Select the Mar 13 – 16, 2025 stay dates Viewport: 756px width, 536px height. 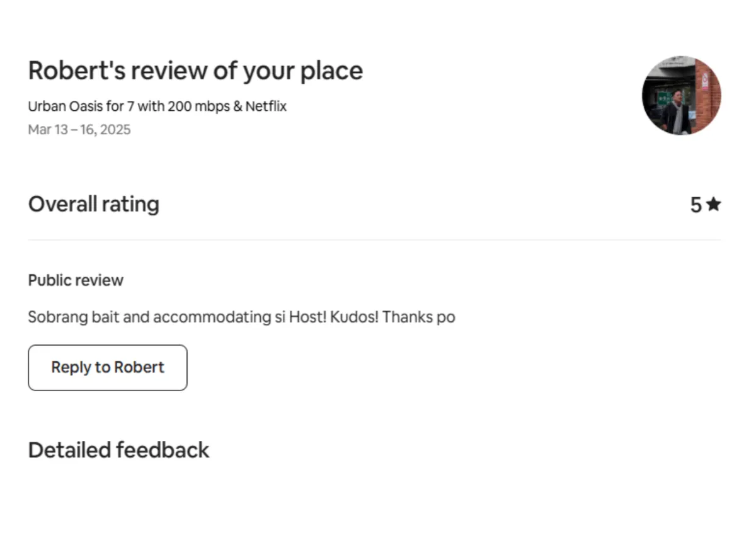(x=79, y=130)
